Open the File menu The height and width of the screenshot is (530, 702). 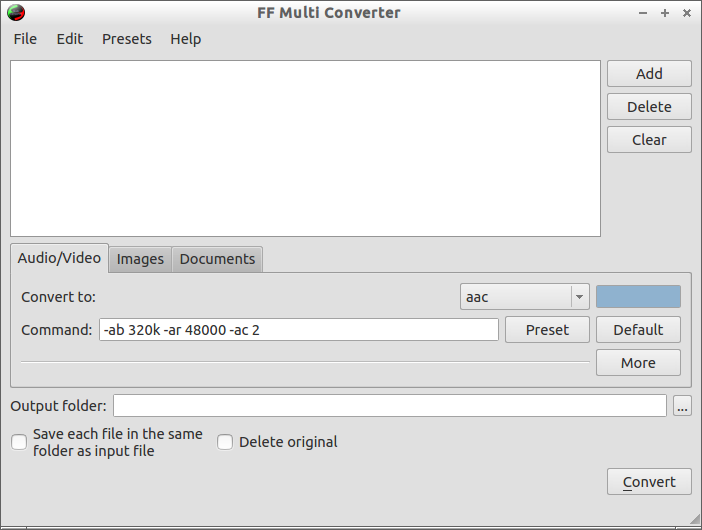(25, 39)
